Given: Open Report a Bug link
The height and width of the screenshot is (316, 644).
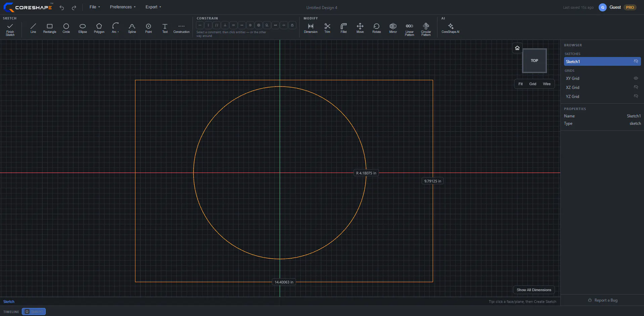Looking at the screenshot, I should (603, 300).
